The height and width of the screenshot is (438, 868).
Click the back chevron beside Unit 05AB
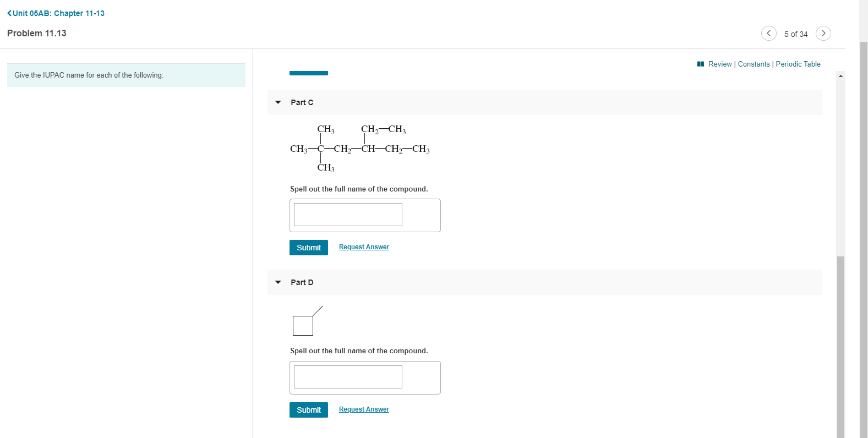pos(9,13)
